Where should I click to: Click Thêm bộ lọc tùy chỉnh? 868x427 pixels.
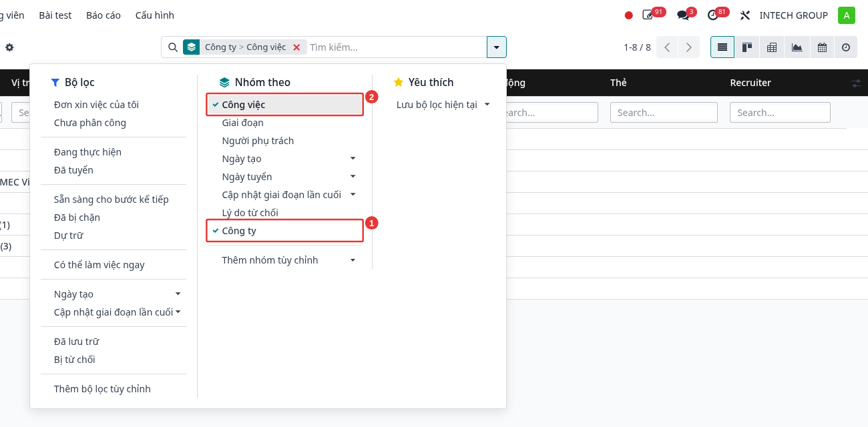click(102, 389)
